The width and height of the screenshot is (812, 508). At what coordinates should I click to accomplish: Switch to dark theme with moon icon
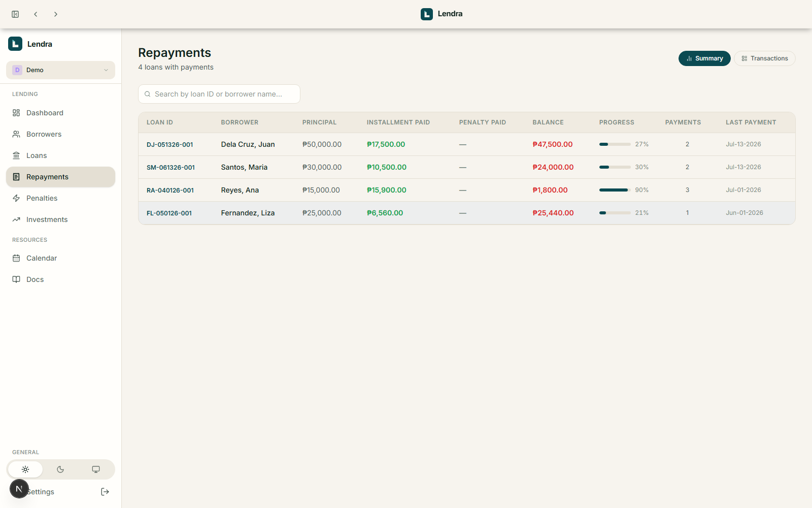pos(60,469)
